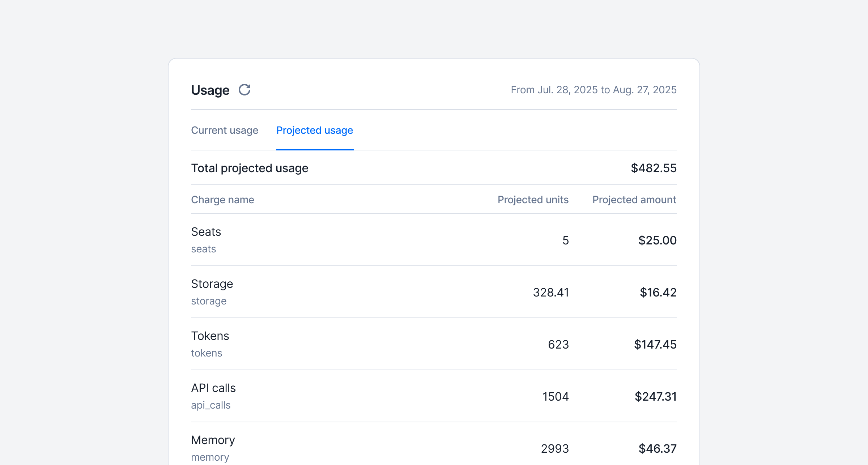Image resolution: width=868 pixels, height=465 pixels.
Task: Click the $25.00 Seats amount
Action: [657, 240]
